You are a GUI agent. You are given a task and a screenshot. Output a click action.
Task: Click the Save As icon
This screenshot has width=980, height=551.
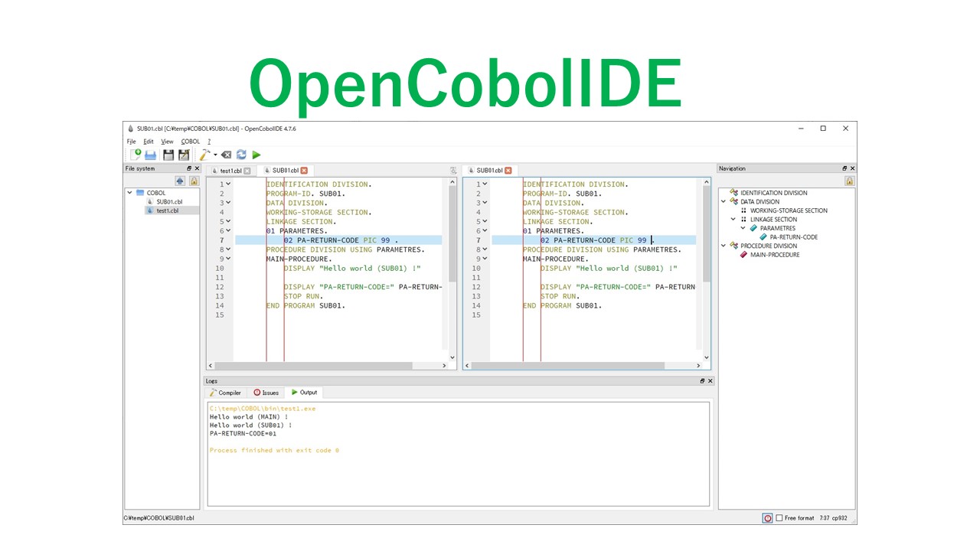pyautogui.click(x=184, y=155)
